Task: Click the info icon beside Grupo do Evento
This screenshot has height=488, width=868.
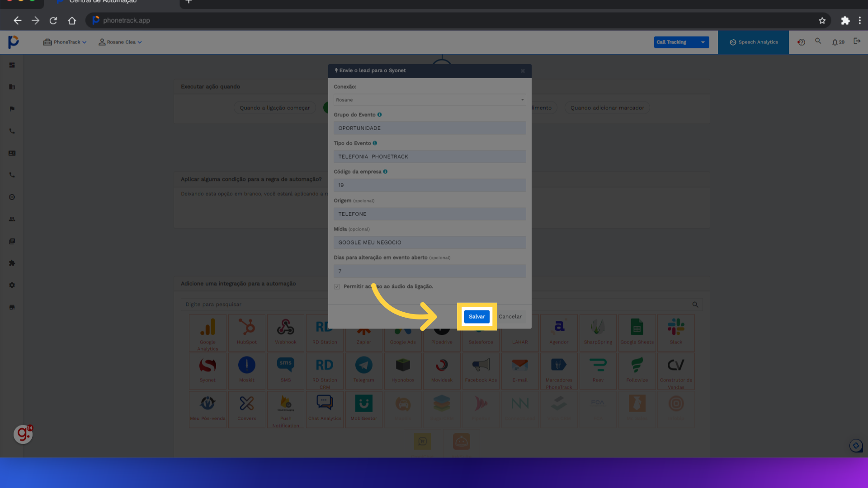Action: tap(379, 115)
